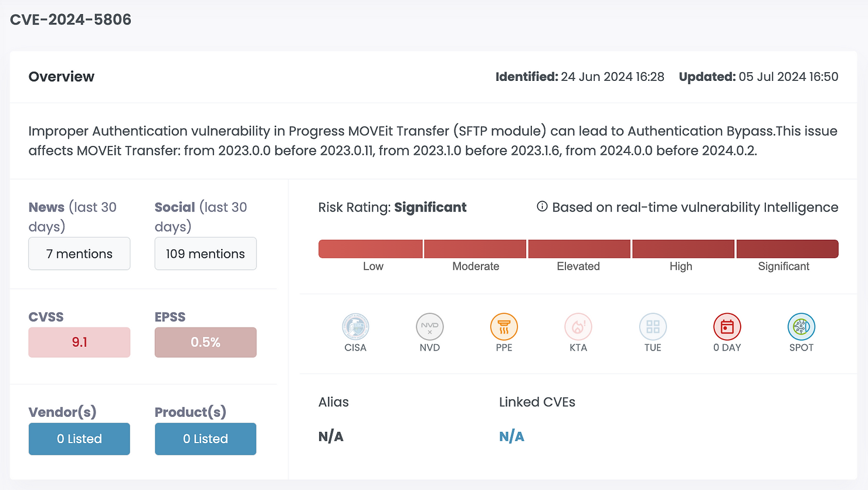
Task: Select N/A under Alias
Action: 331,436
